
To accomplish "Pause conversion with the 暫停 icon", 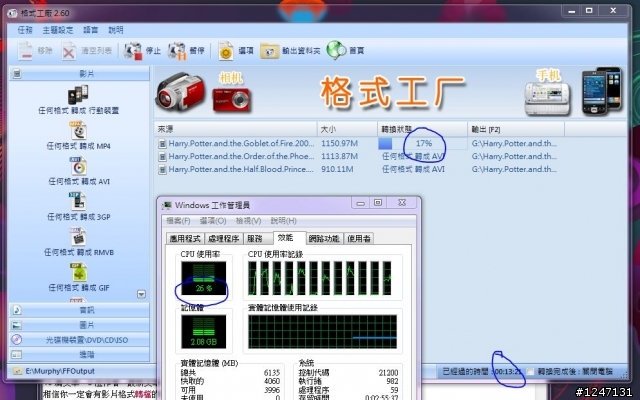I will coord(177,51).
